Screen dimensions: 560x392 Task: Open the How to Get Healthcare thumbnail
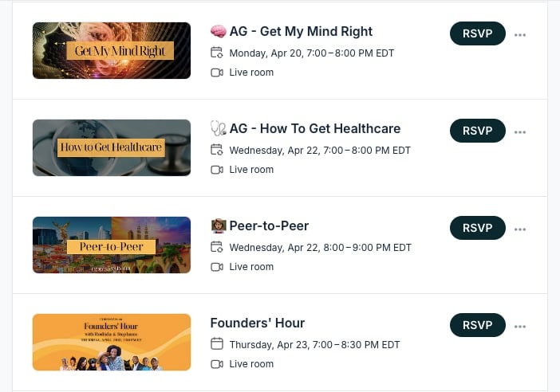click(x=112, y=148)
